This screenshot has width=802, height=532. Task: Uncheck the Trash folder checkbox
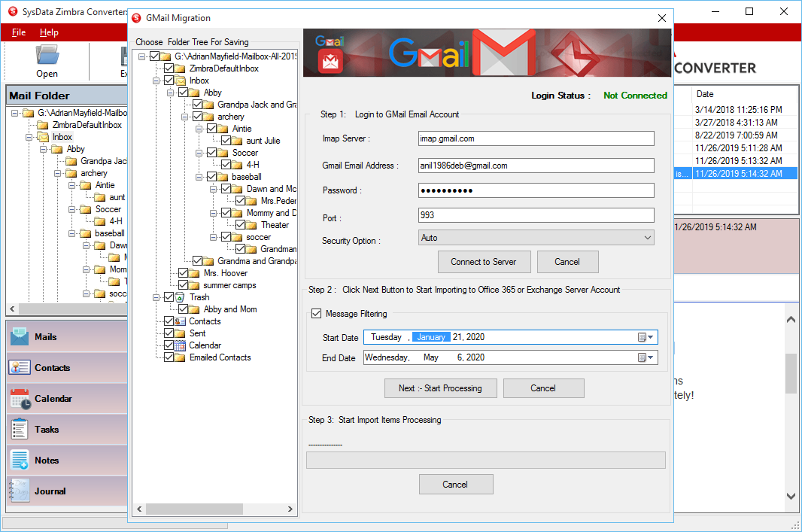click(x=169, y=297)
